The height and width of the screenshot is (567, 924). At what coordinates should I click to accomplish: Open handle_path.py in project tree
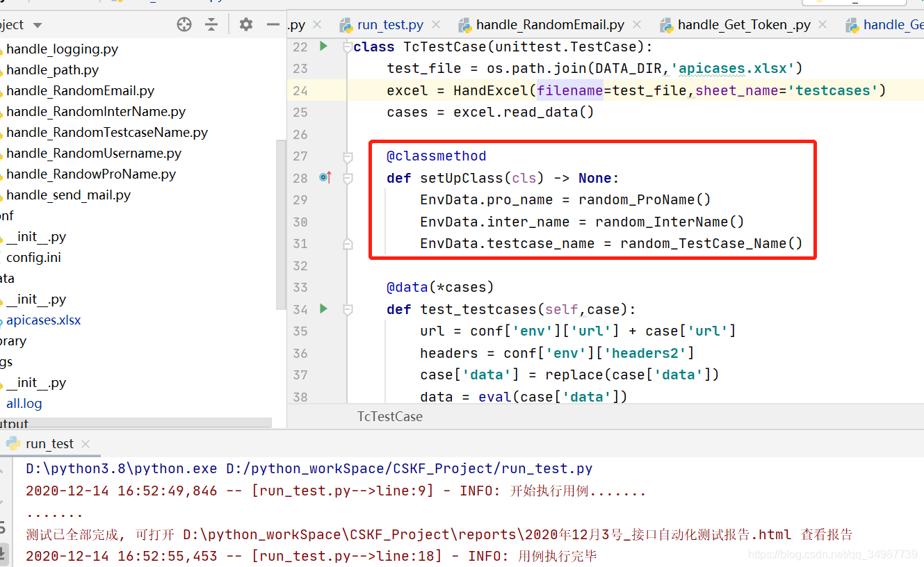tap(52, 70)
